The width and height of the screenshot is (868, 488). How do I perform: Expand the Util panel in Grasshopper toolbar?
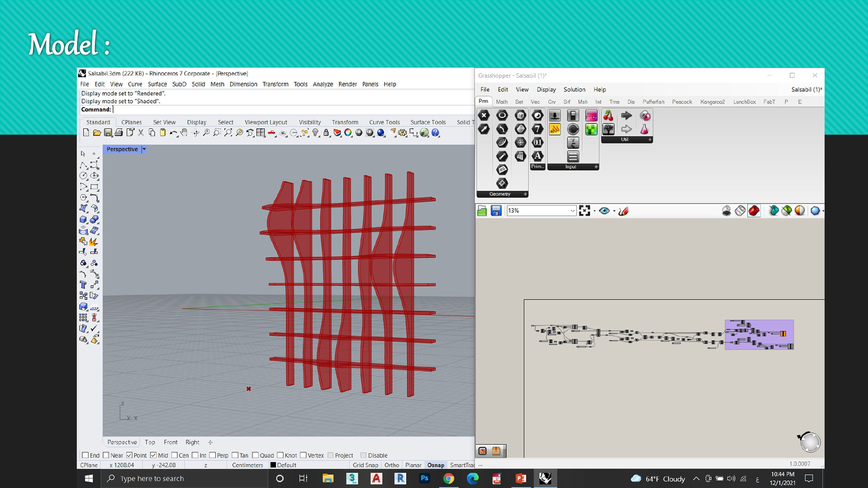[x=650, y=139]
